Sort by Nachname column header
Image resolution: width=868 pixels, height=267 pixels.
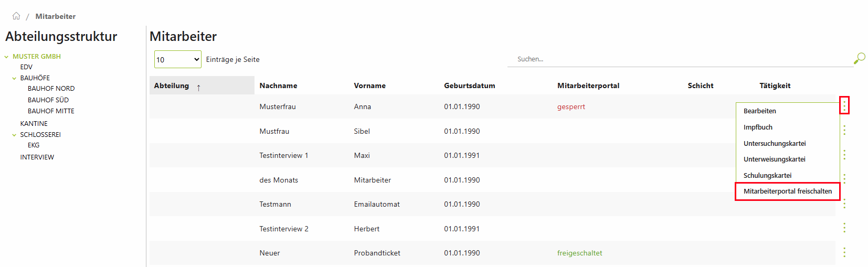point(278,86)
